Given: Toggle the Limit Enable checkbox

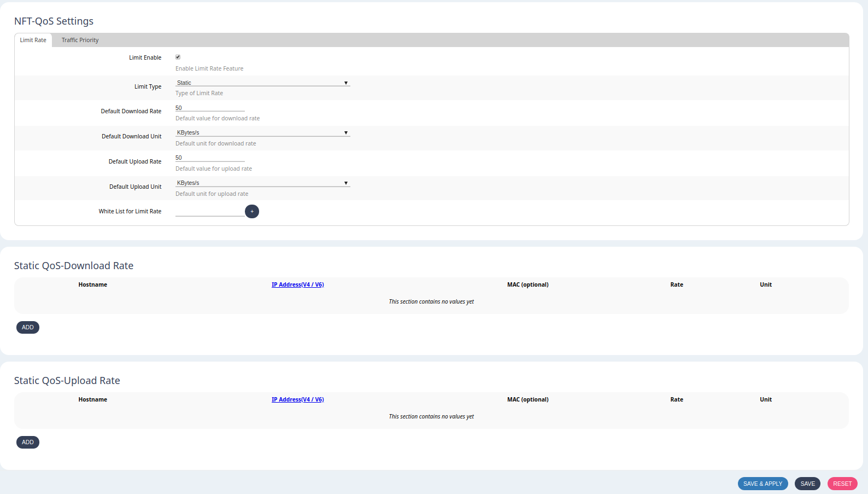Looking at the screenshot, I should [x=178, y=57].
